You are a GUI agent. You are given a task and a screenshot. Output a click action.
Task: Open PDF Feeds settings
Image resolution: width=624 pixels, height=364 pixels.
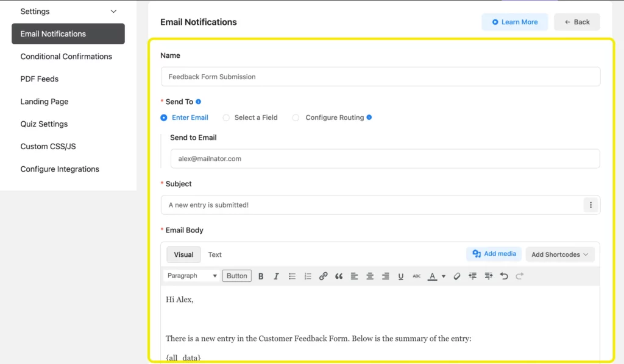(40, 79)
